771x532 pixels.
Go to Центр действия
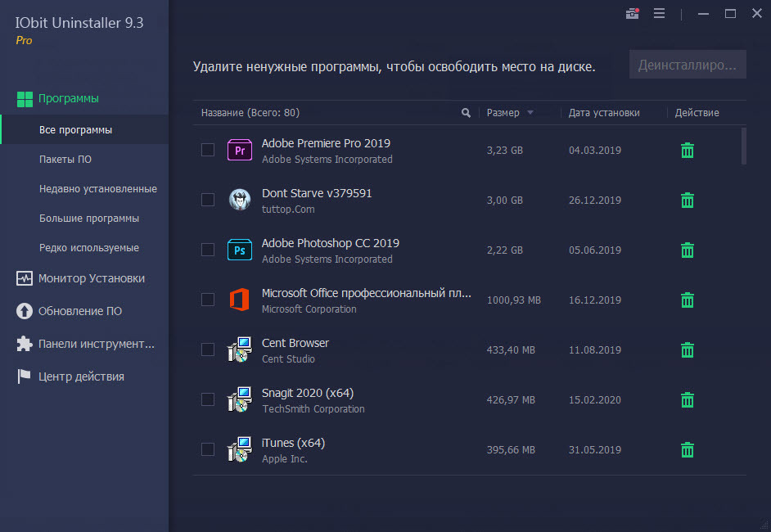[81, 376]
